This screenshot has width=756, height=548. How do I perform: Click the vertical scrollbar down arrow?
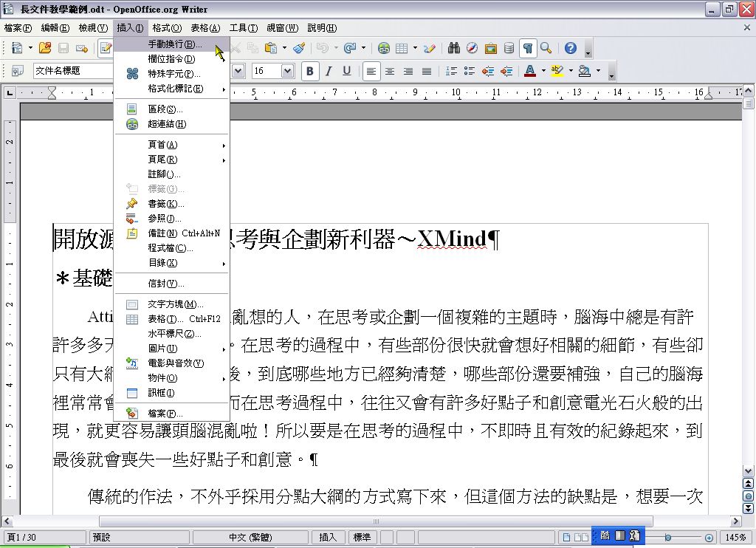pos(748,471)
